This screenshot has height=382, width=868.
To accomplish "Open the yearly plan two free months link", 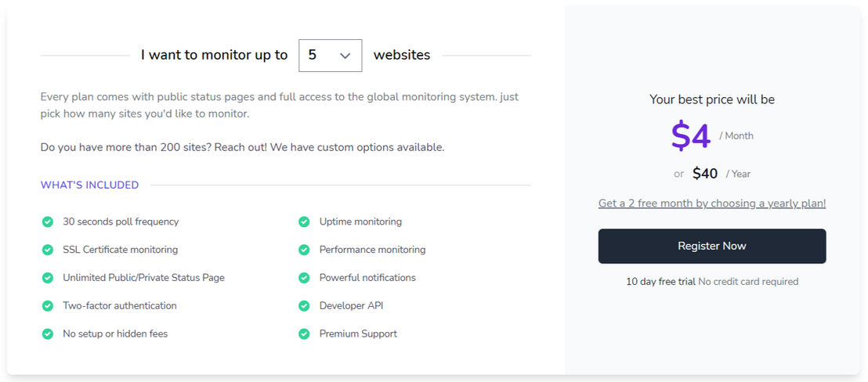I will 712,204.
